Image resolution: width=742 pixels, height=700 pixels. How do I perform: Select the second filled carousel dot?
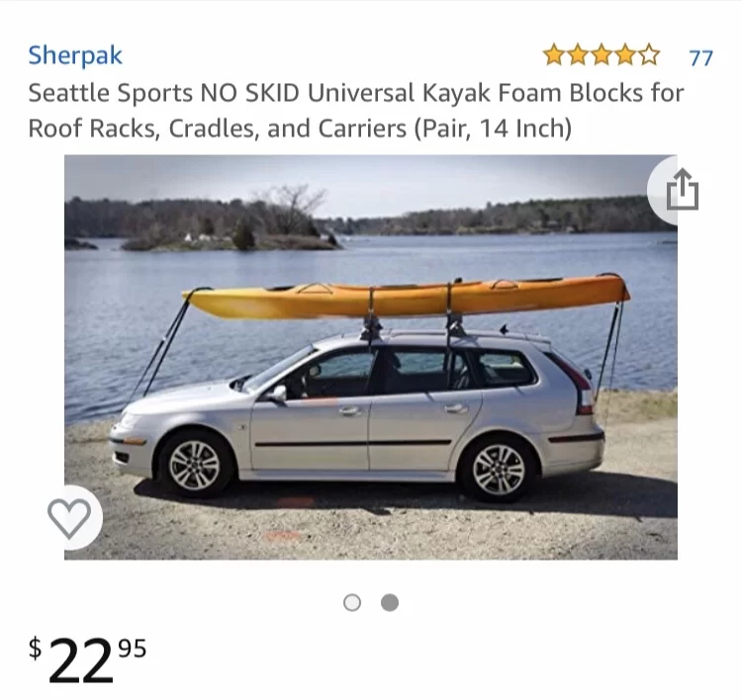pyautogui.click(x=390, y=602)
